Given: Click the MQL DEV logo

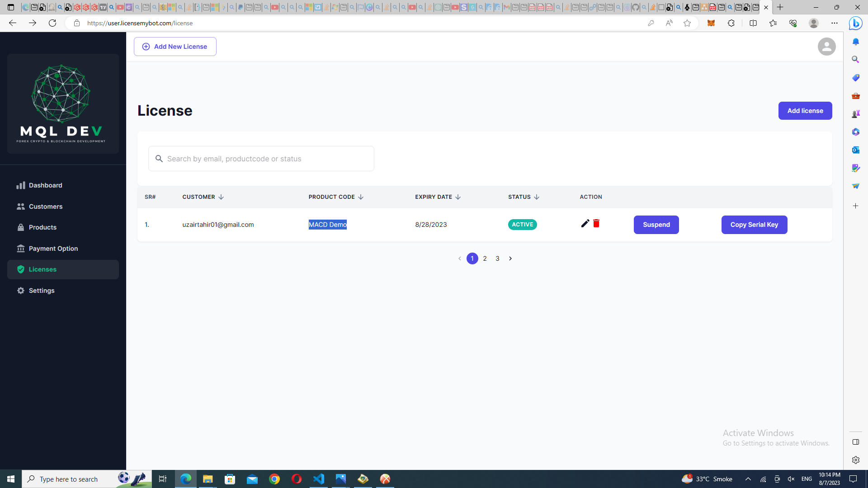Looking at the screenshot, I should 63,104.
